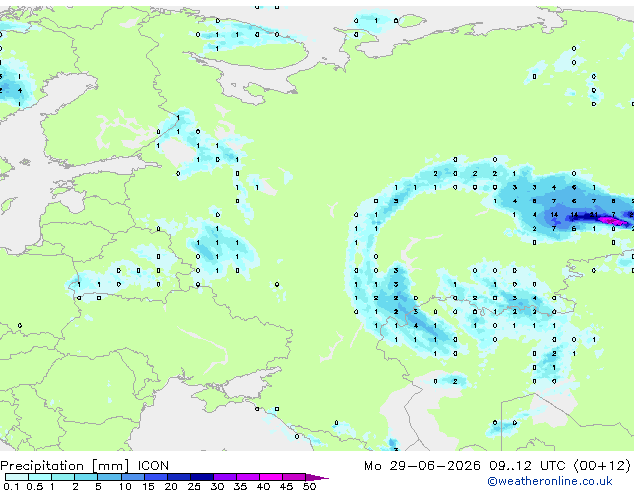Click the legend label '30'
The width and height of the screenshot is (634, 490).
[x=217, y=486]
